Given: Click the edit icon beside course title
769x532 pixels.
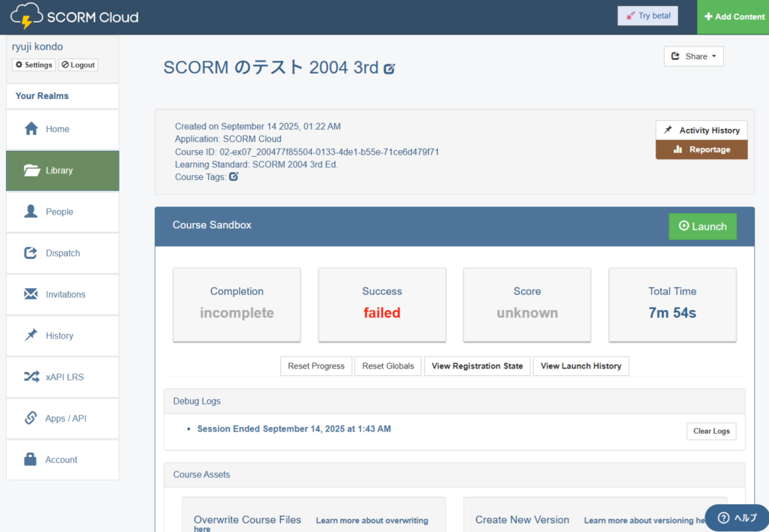Looking at the screenshot, I should [389, 69].
